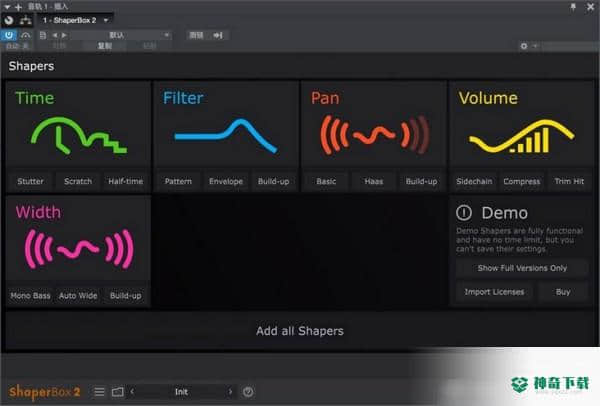Load the Trim Hit preset under Volume
Screen dimensions: 600x406
(569, 181)
